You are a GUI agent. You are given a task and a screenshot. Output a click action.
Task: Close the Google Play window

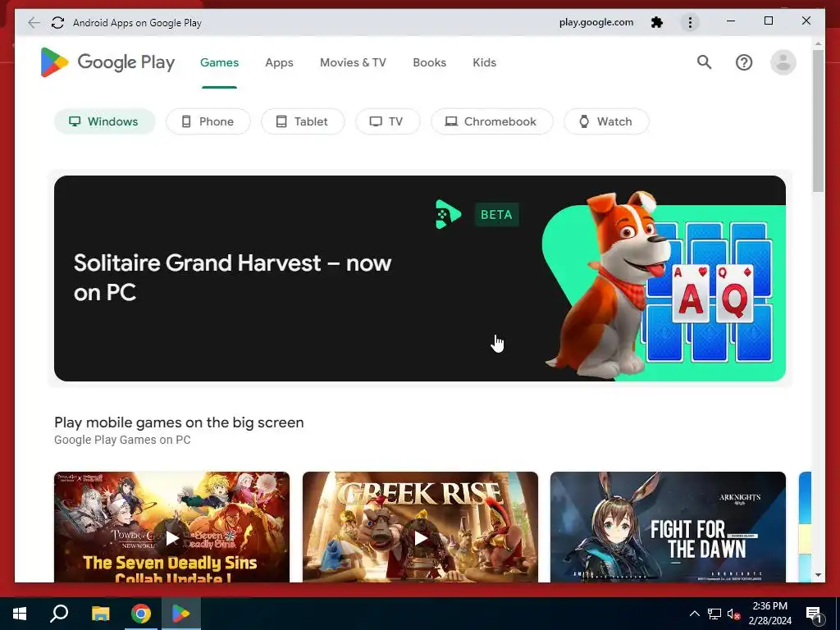tap(806, 21)
